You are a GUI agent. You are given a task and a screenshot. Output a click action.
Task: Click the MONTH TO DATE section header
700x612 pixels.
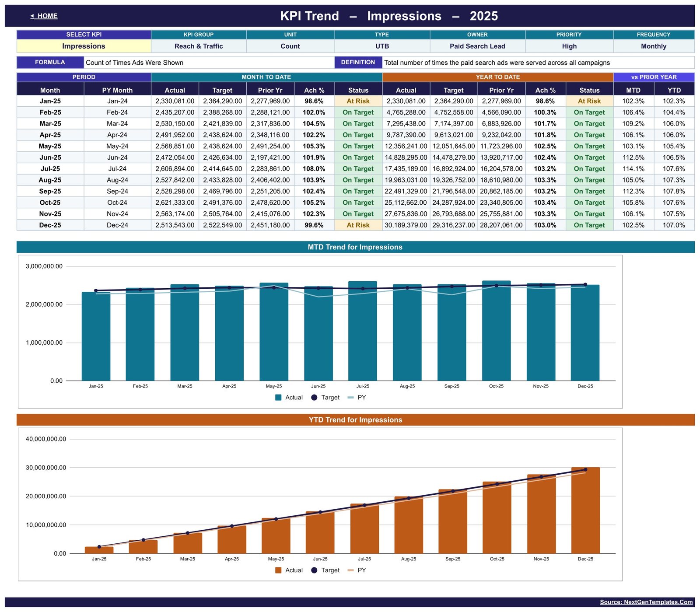tap(266, 77)
